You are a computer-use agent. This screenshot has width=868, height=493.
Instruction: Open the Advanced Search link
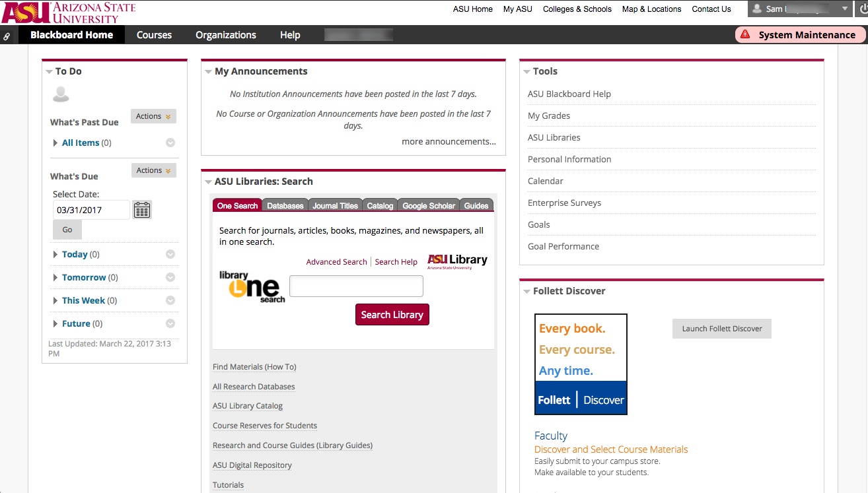(x=336, y=262)
